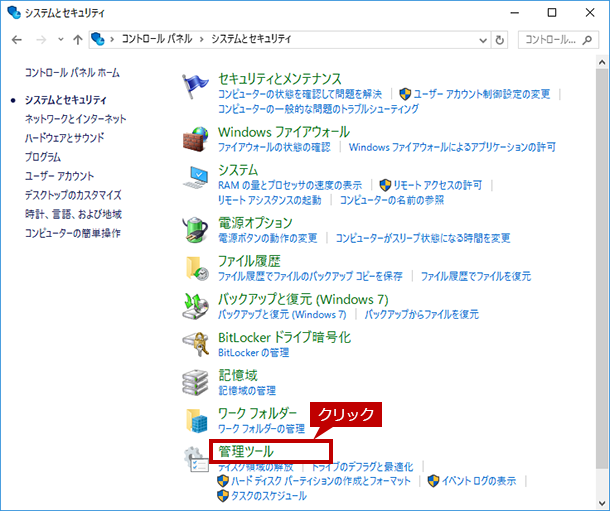Click the window title bar Control Panel icon
This screenshot has width=610, height=511.
(x=14, y=12)
